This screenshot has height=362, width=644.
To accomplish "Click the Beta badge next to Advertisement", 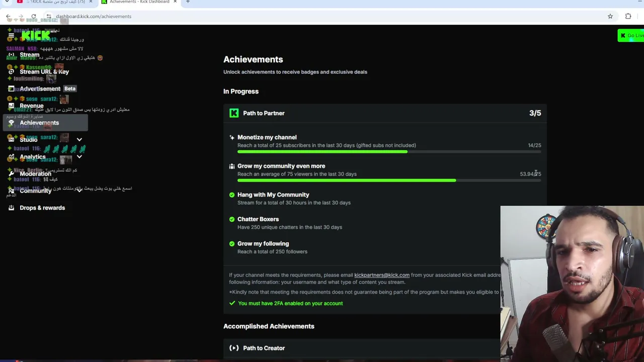I will [x=70, y=89].
